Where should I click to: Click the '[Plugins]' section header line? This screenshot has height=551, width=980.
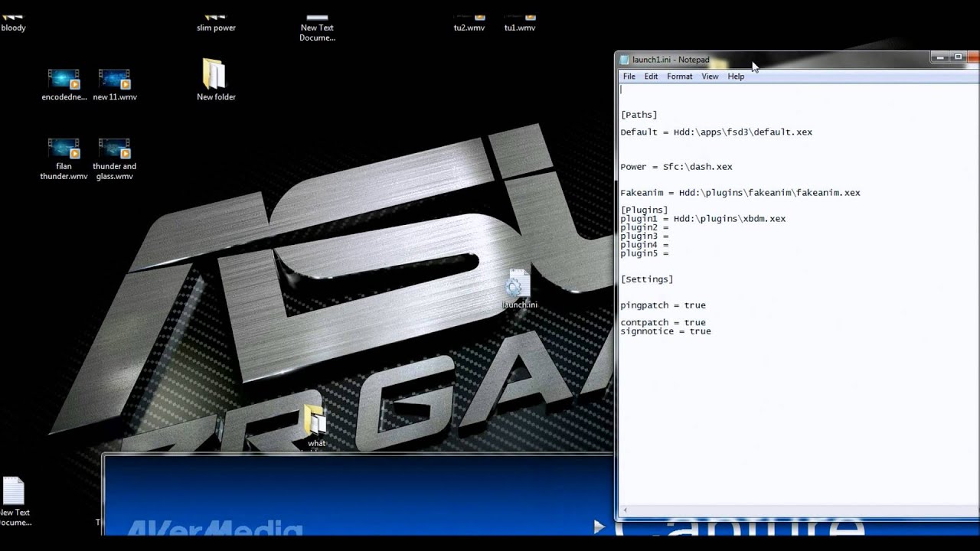point(644,210)
